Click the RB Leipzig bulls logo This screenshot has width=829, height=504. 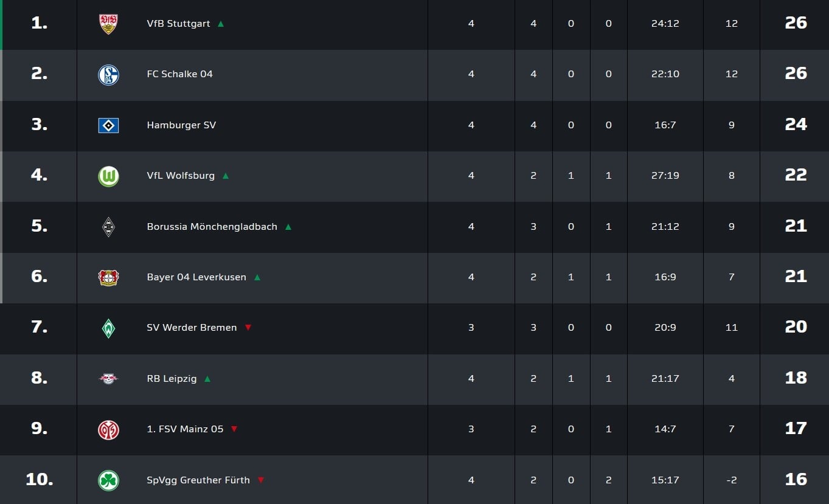pos(108,379)
